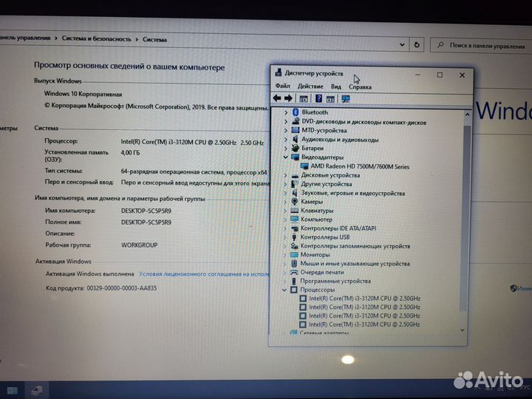Select the Контроллеры USB icon
The width and height of the screenshot is (532, 399).
294,237
